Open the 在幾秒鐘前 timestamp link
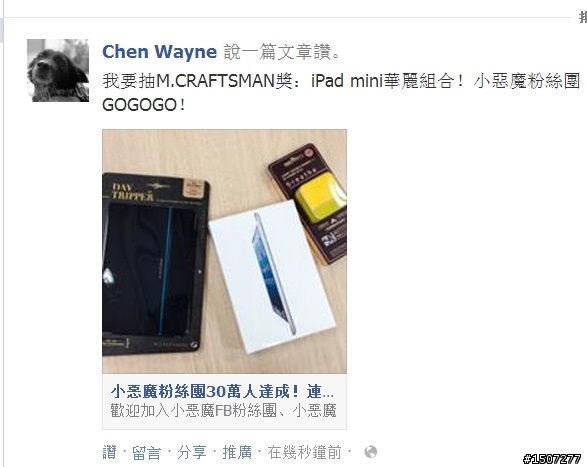The width and height of the screenshot is (587, 467). [304, 452]
